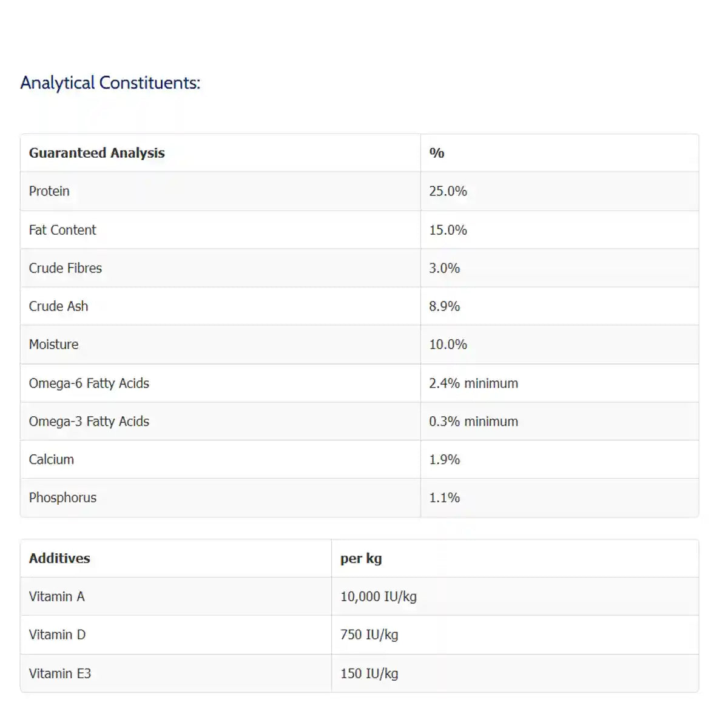Click the Protein row label

tap(49, 191)
